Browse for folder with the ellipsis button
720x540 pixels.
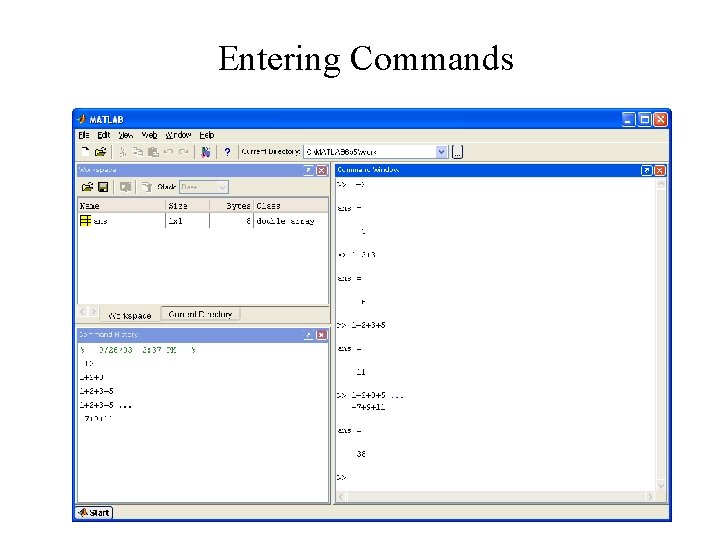click(457, 152)
